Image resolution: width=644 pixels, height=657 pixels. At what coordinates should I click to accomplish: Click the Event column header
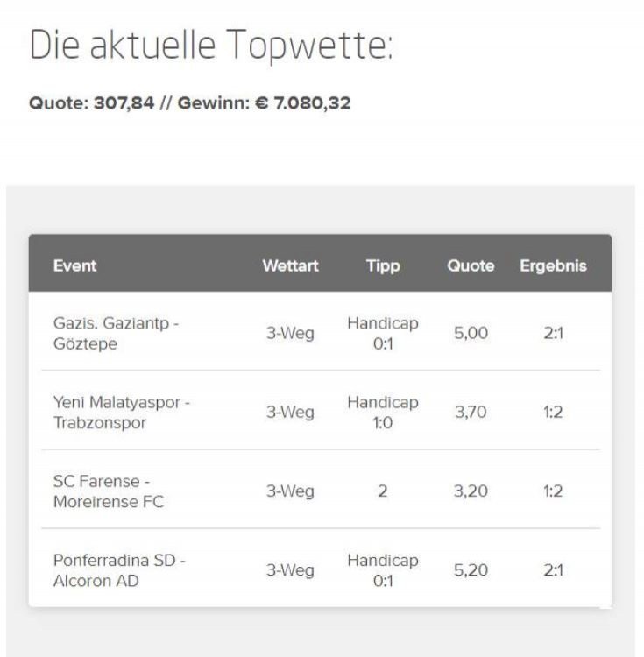point(74,265)
